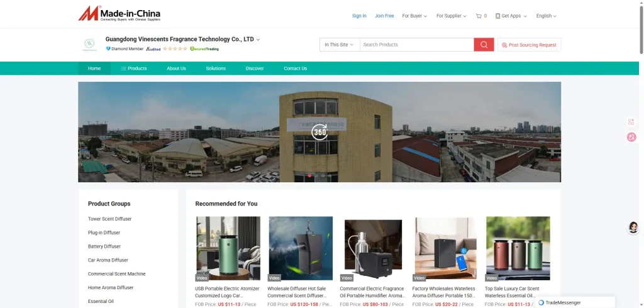644x308 pixels.
Task: Select the red banner carousel dot
Action: tap(310, 176)
